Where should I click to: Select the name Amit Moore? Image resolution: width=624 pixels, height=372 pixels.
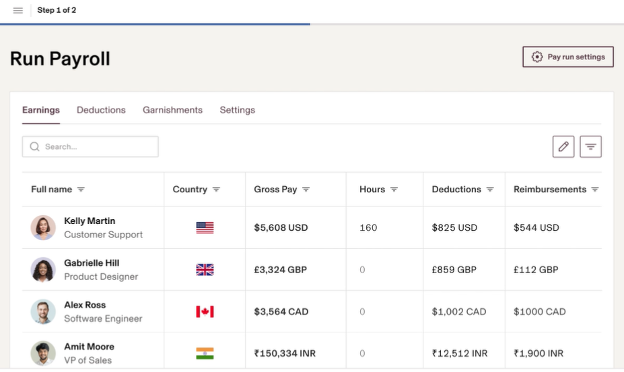(89, 347)
